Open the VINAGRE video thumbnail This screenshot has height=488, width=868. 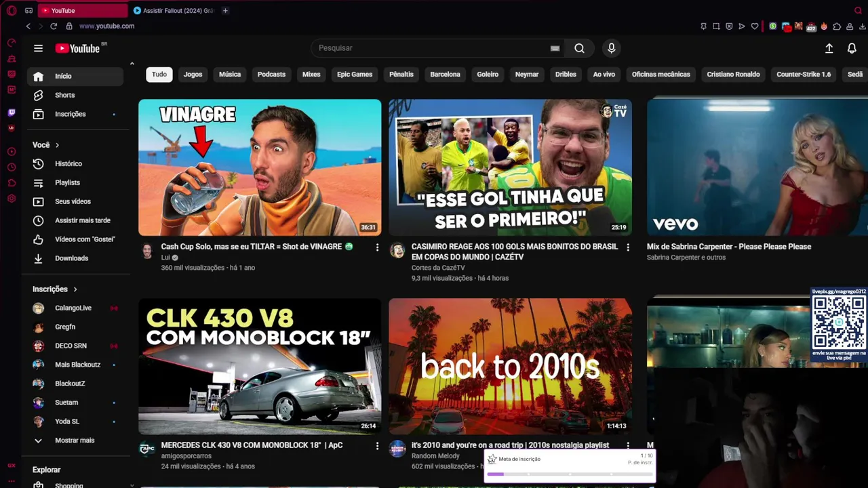260,167
